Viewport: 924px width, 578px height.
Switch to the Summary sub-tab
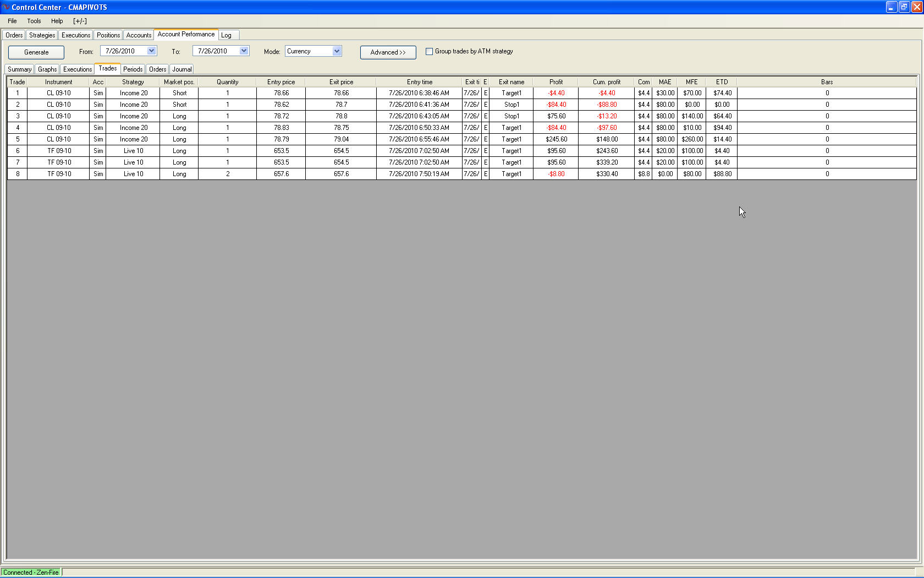(x=20, y=69)
